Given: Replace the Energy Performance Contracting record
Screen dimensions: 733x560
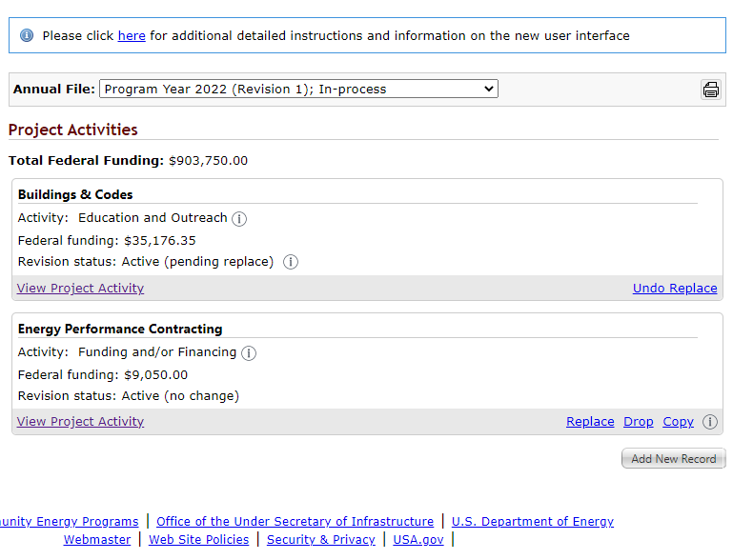Looking at the screenshot, I should (590, 422).
